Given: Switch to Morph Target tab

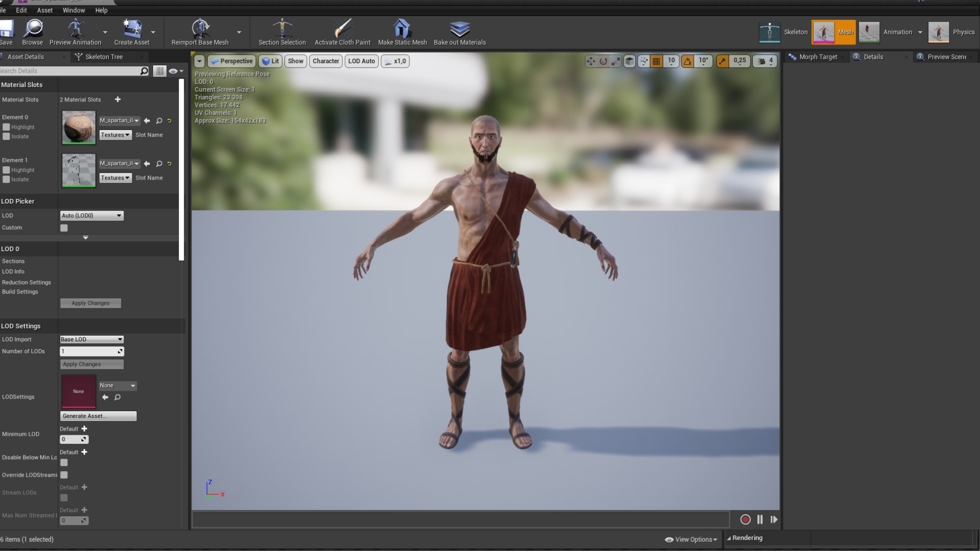Looking at the screenshot, I should 818,57.
